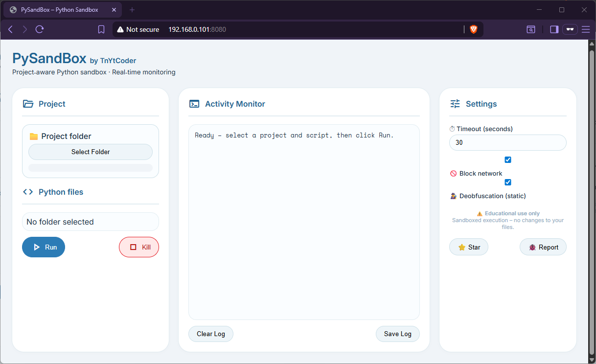Run the selected script
Image resolution: width=596 pixels, height=364 pixels.
pyautogui.click(x=44, y=247)
